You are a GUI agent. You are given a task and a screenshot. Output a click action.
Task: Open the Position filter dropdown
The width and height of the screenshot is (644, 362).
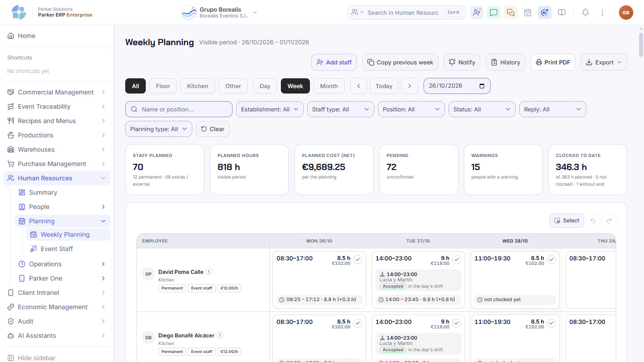click(x=411, y=109)
